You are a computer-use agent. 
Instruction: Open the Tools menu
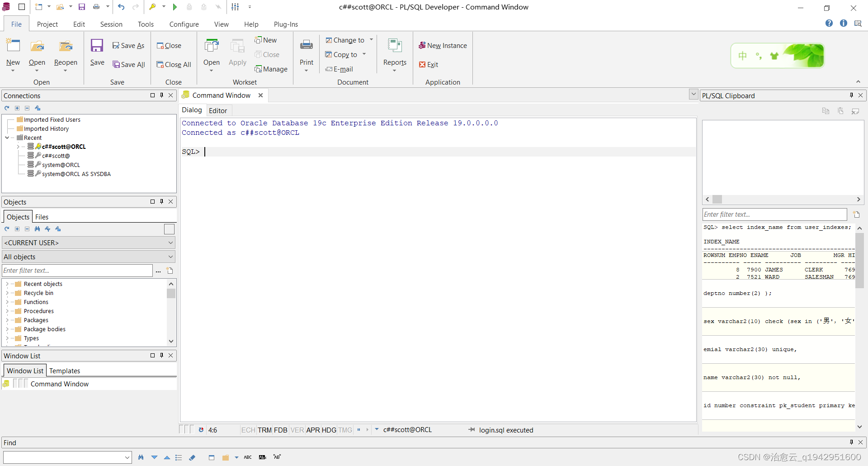click(x=146, y=24)
